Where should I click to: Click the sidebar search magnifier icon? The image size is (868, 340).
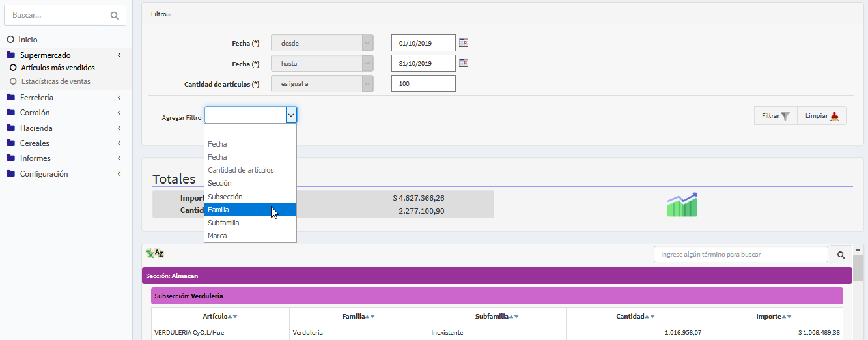coord(115,15)
